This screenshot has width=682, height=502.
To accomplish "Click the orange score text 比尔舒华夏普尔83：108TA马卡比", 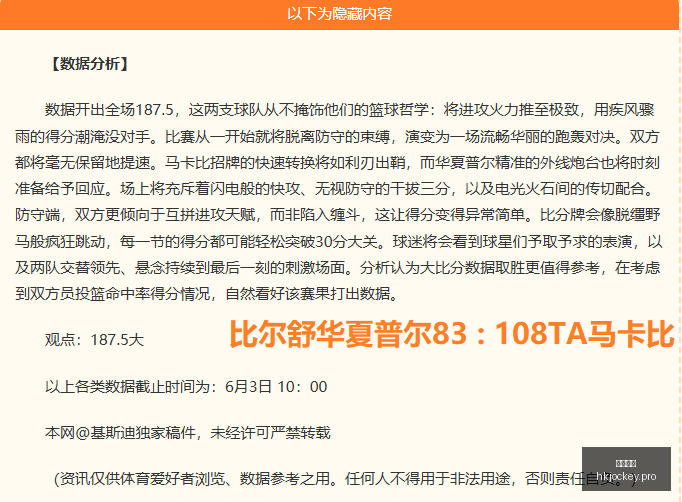I will coord(452,334).
